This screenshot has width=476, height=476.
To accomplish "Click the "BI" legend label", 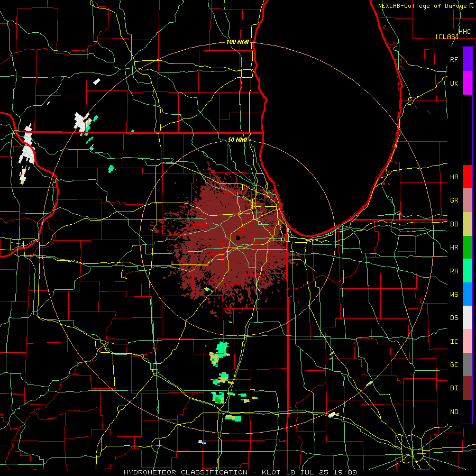I will (454, 388).
